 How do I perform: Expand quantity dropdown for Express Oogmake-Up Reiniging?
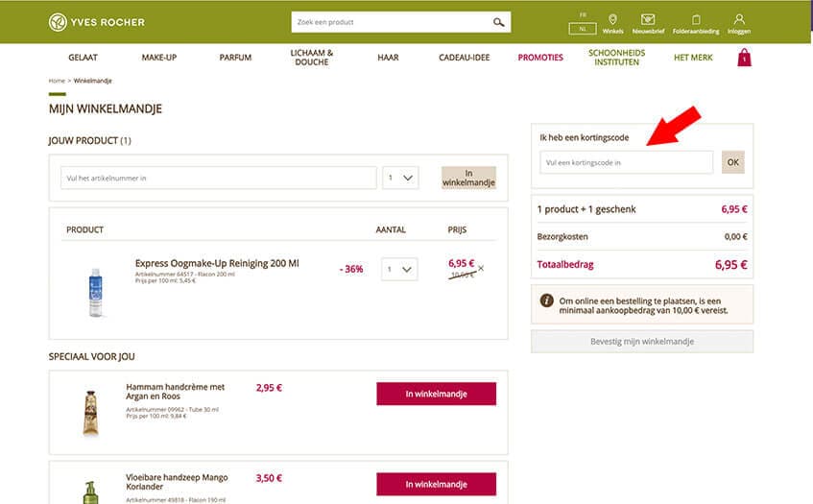[399, 270]
